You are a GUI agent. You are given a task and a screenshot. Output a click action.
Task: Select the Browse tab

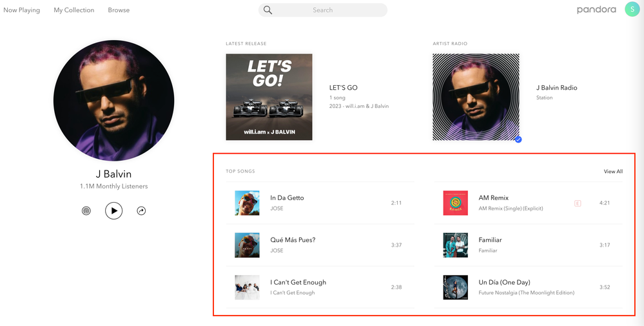point(119,10)
